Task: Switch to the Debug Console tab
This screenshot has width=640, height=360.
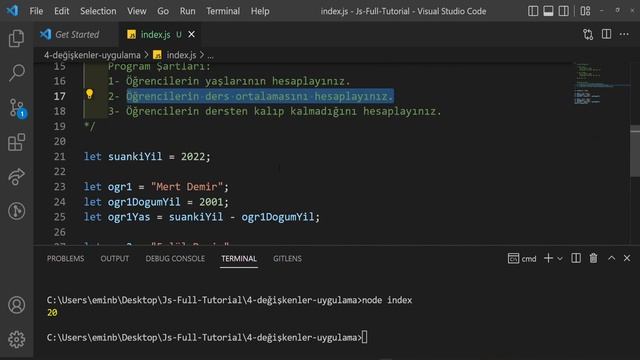Action: coord(175,258)
